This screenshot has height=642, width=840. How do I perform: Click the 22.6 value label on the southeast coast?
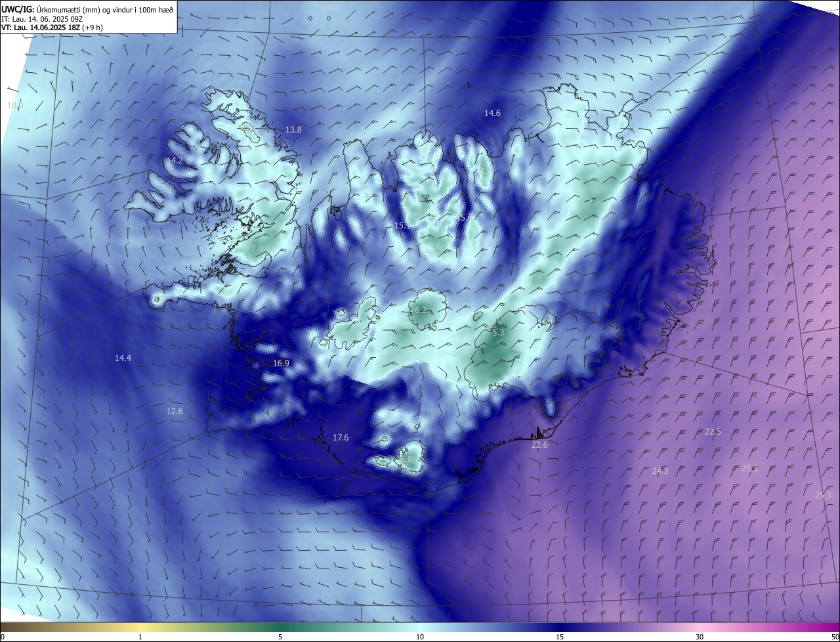(x=539, y=445)
